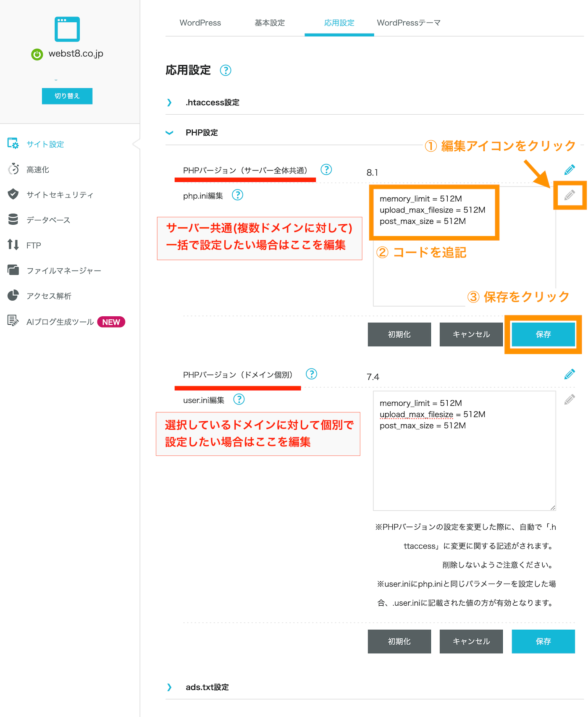Click the php.ini編集 label
Viewport: 588px width, 717px height.
pos(203,196)
